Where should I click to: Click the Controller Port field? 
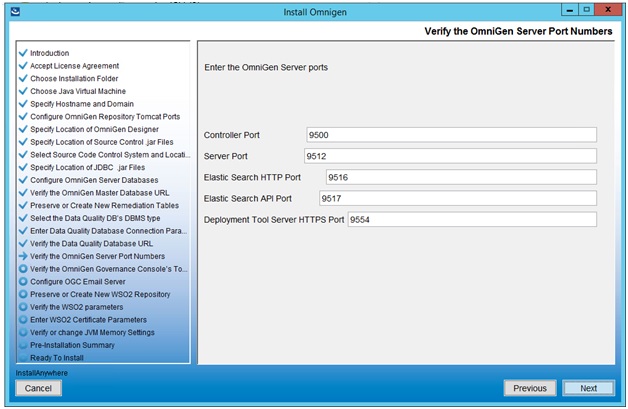click(451, 135)
